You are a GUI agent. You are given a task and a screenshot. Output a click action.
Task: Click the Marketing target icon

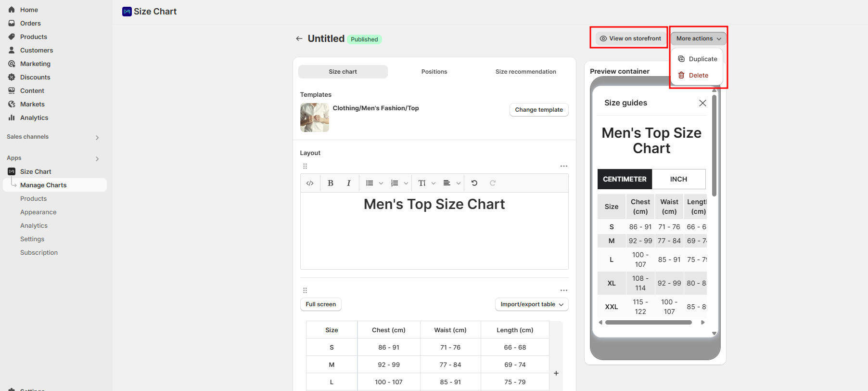[12, 64]
